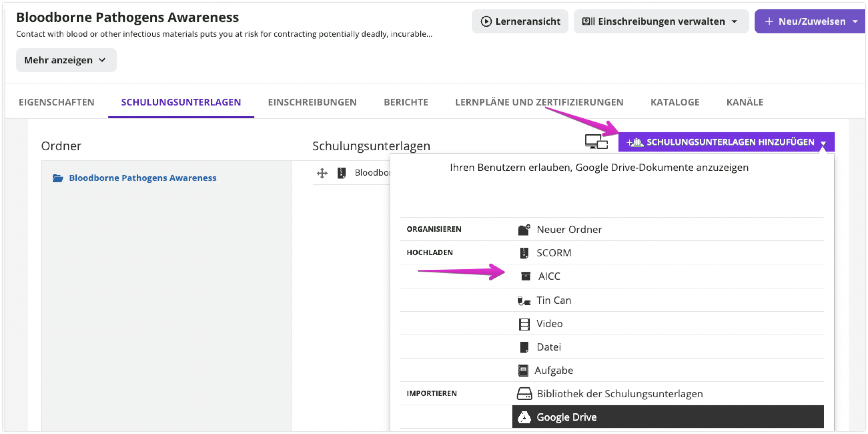This screenshot has height=434, width=868.
Task: Pick the Video upload option
Action: [668, 324]
